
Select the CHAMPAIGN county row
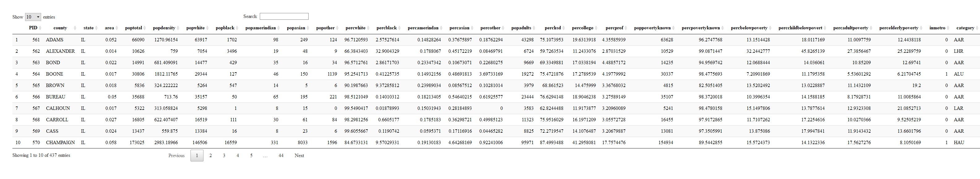point(60,143)
